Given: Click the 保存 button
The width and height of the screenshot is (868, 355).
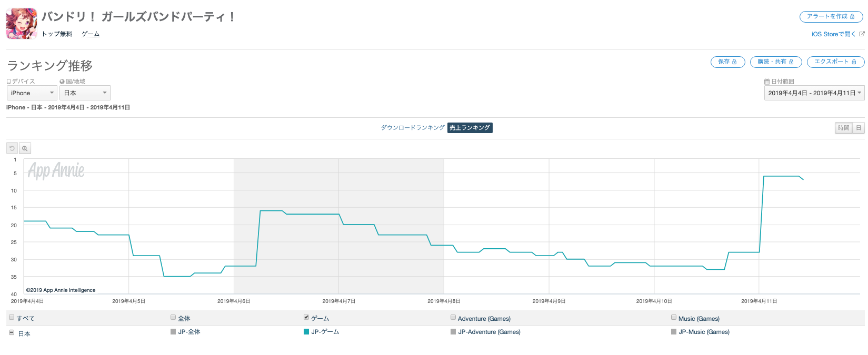Looking at the screenshot, I should 727,62.
